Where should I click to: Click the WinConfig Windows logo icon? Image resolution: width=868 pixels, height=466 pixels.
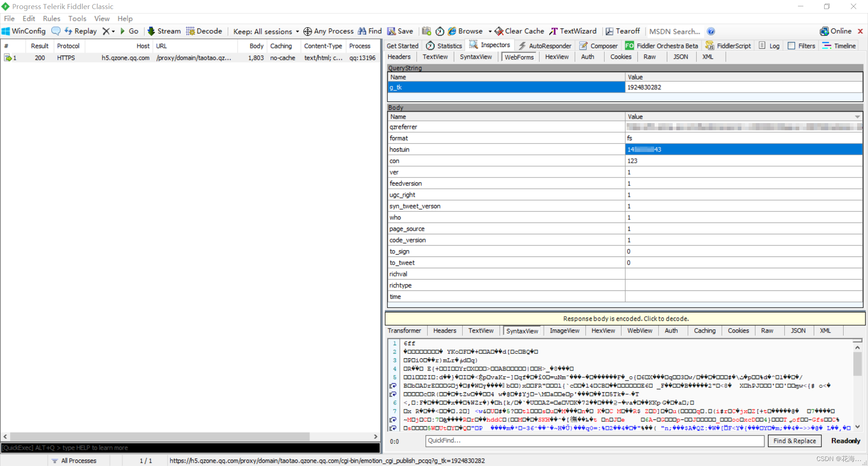(x=6, y=31)
